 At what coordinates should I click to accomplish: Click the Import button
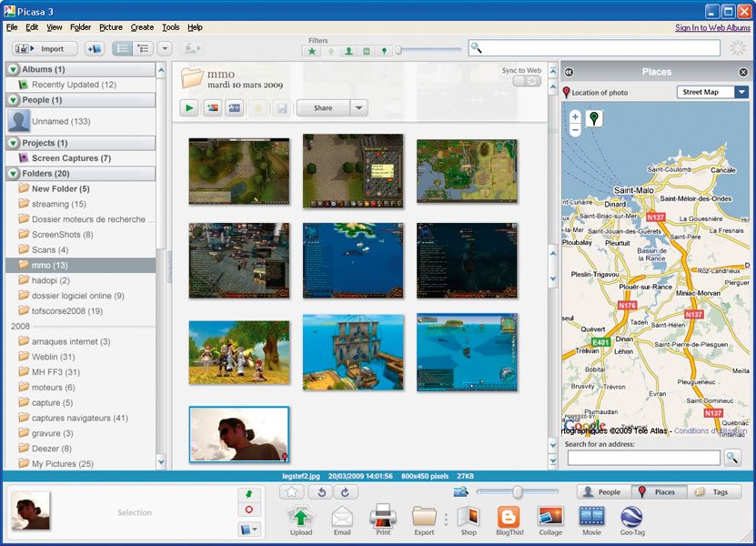(x=45, y=49)
